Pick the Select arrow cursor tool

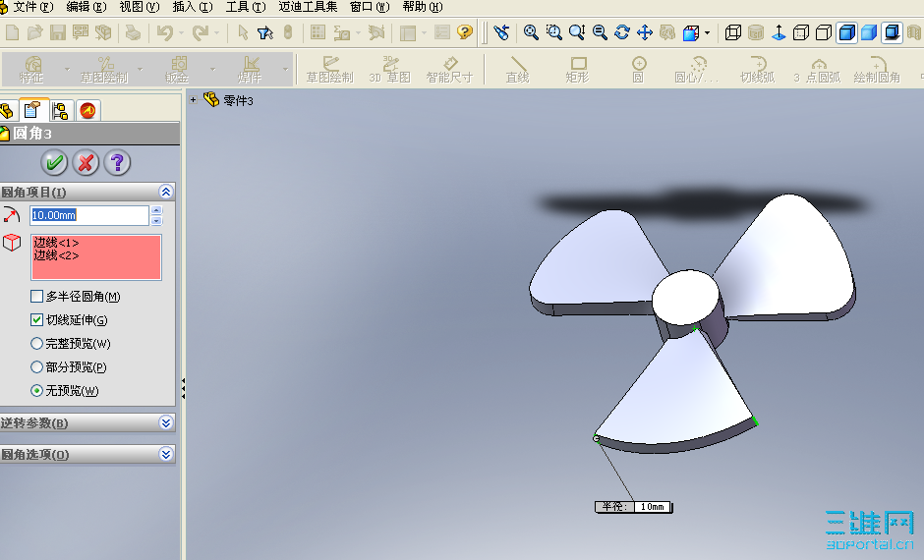pyautogui.click(x=242, y=32)
